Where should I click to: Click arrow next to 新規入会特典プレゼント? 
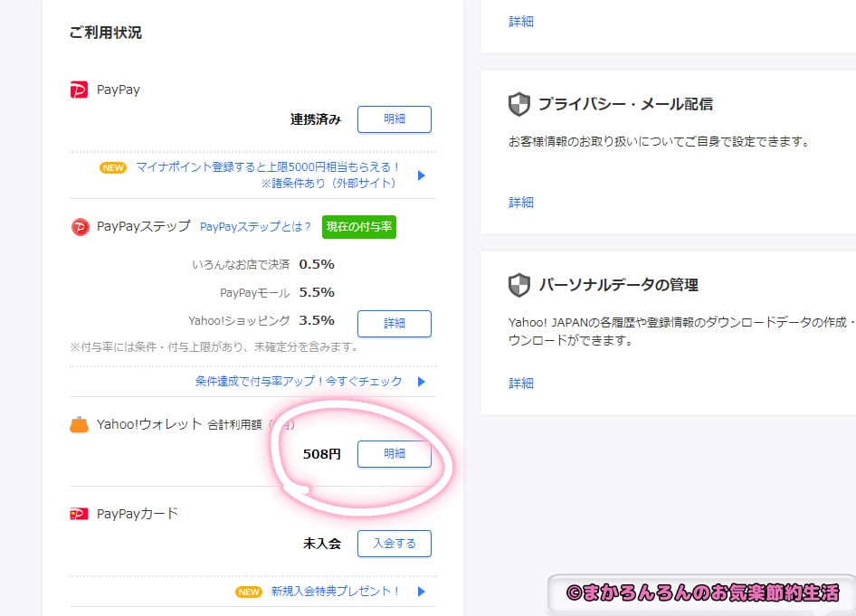pyautogui.click(x=421, y=592)
